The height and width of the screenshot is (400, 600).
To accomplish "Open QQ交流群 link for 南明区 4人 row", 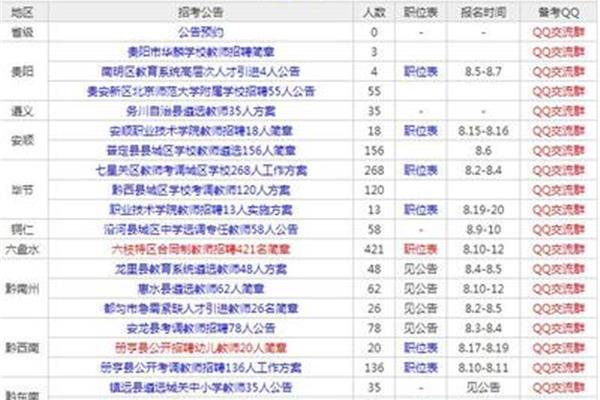I will 559,72.
